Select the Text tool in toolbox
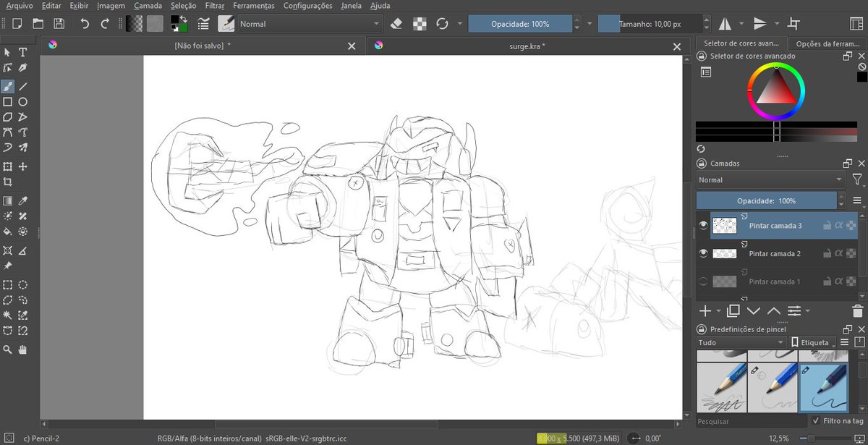 (23, 52)
